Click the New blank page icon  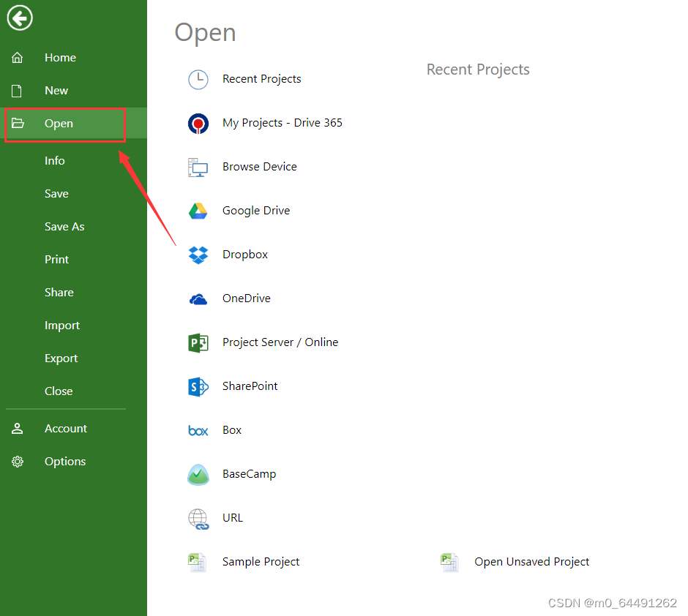(x=17, y=91)
